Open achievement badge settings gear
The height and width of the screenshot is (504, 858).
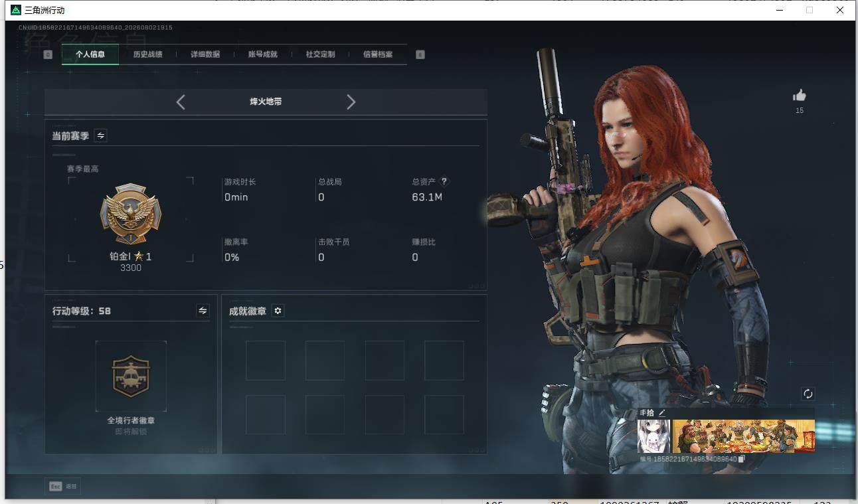pyautogui.click(x=278, y=311)
